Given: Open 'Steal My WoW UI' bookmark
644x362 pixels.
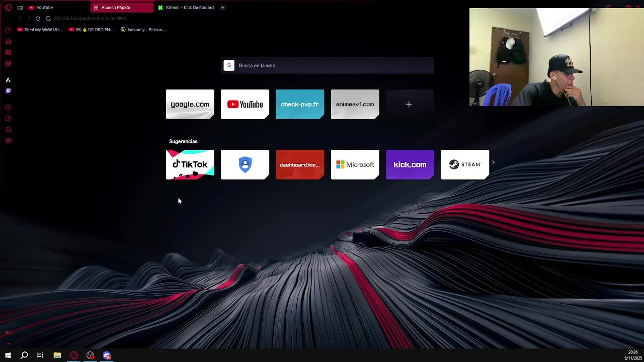Looking at the screenshot, I should pos(40,30).
